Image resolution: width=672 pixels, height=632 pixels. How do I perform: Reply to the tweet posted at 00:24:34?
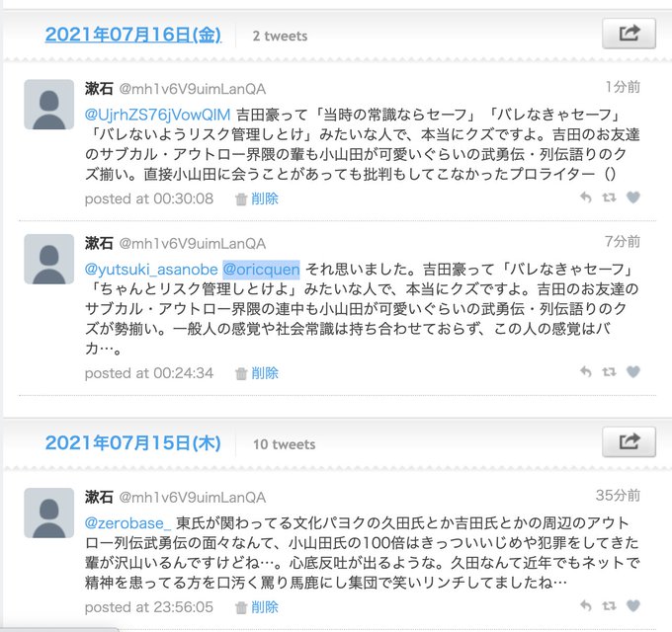point(586,371)
